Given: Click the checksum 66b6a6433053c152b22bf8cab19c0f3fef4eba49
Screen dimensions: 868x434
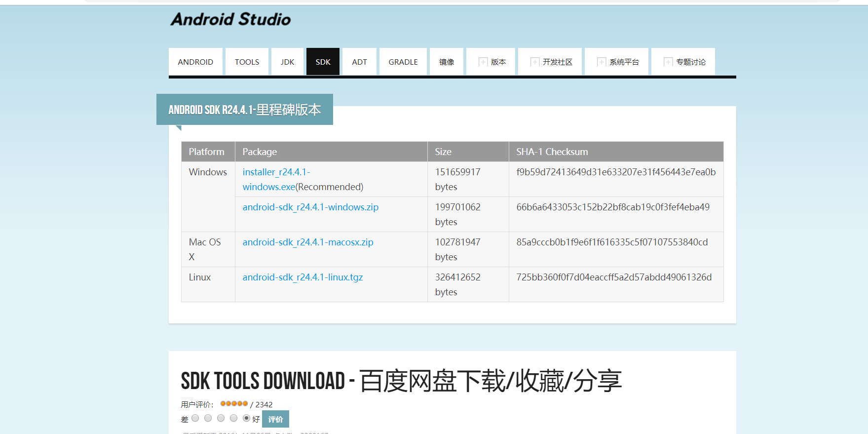Looking at the screenshot, I should tap(613, 207).
